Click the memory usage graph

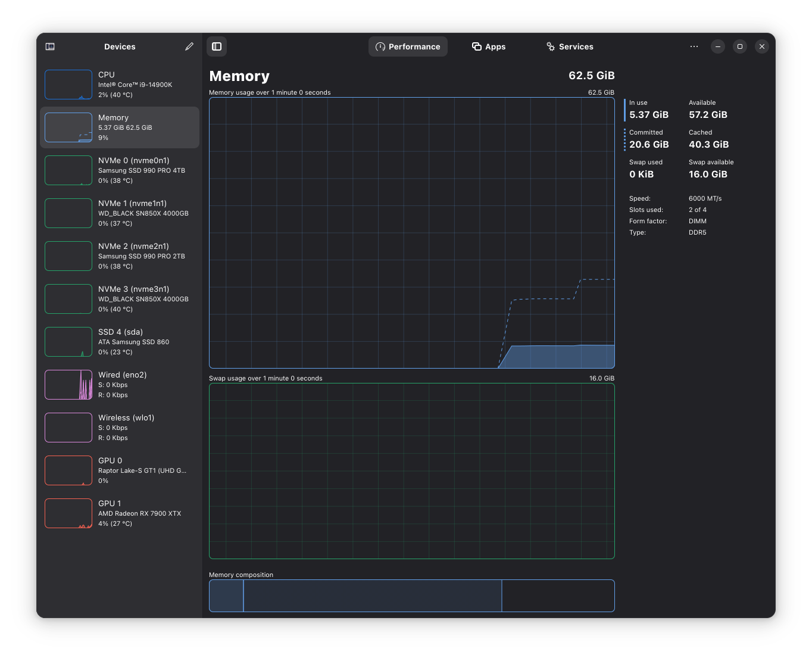click(412, 233)
